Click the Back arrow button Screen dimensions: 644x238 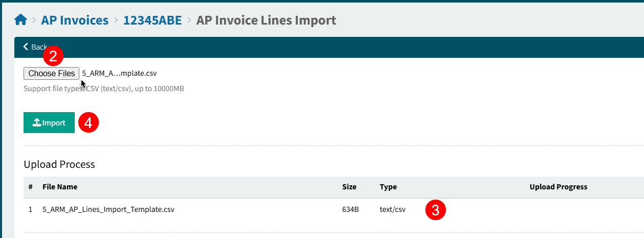point(34,47)
